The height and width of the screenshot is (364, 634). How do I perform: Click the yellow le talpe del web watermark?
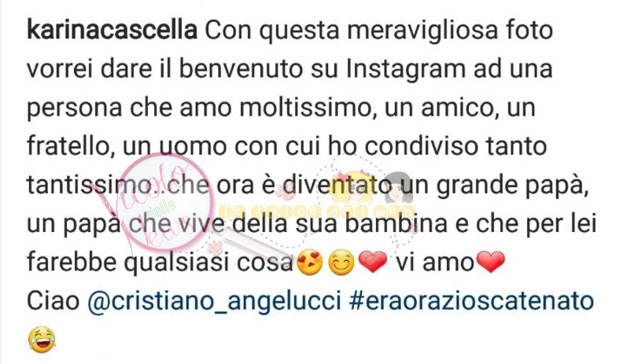(x=316, y=211)
